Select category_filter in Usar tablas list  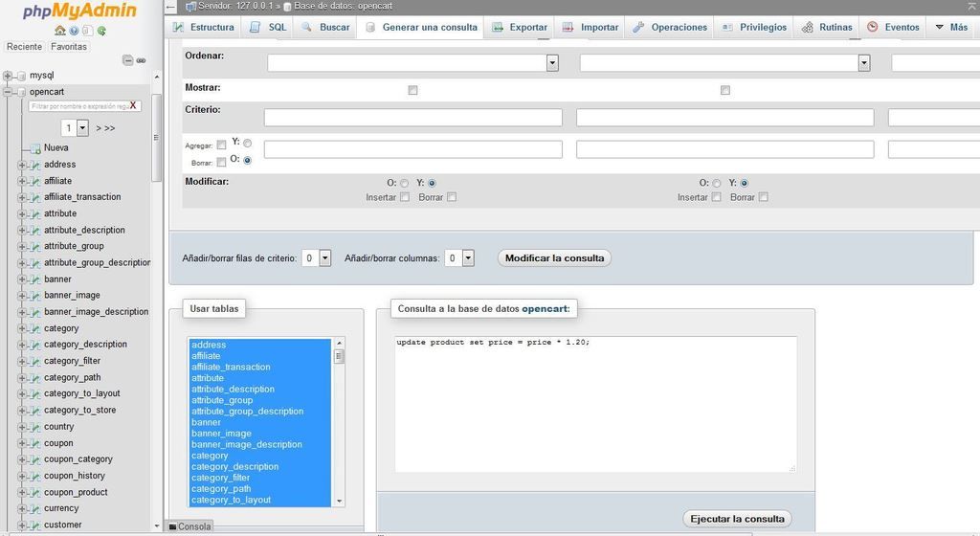[221, 478]
